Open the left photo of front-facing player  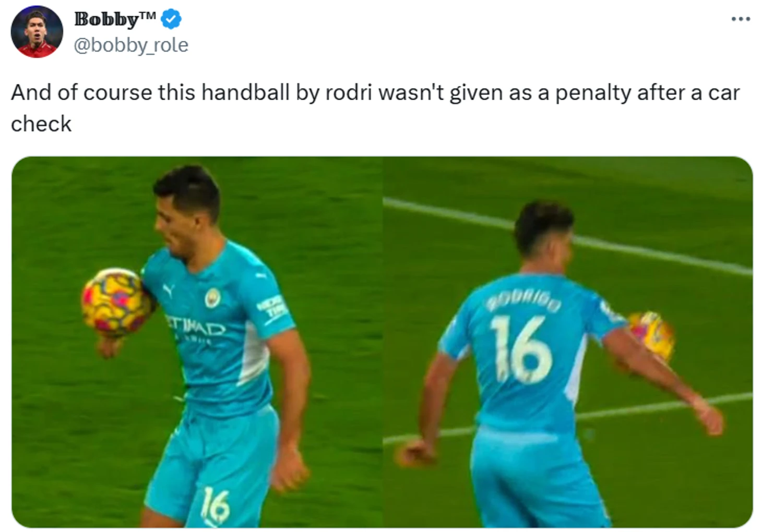point(197,342)
